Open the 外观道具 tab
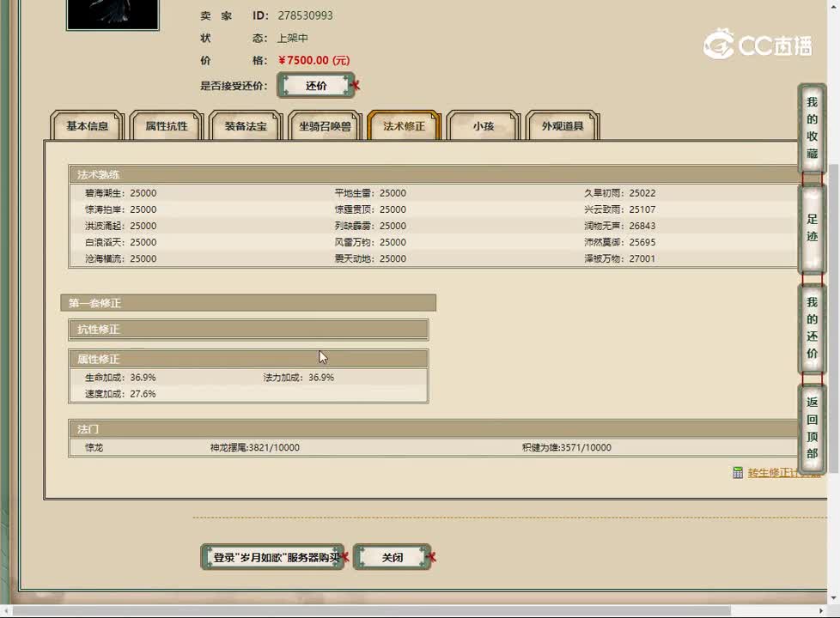The width and height of the screenshot is (840, 618). pyautogui.click(x=563, y=126)
